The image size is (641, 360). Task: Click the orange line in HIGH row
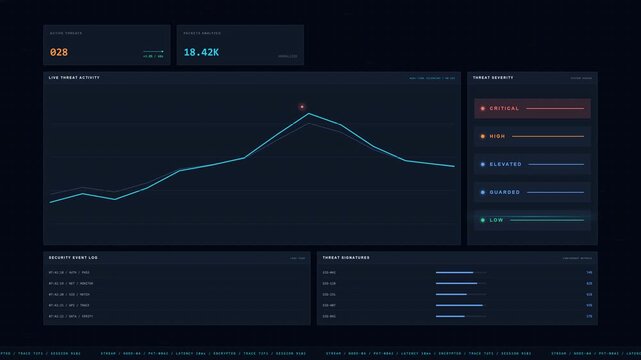548,136
